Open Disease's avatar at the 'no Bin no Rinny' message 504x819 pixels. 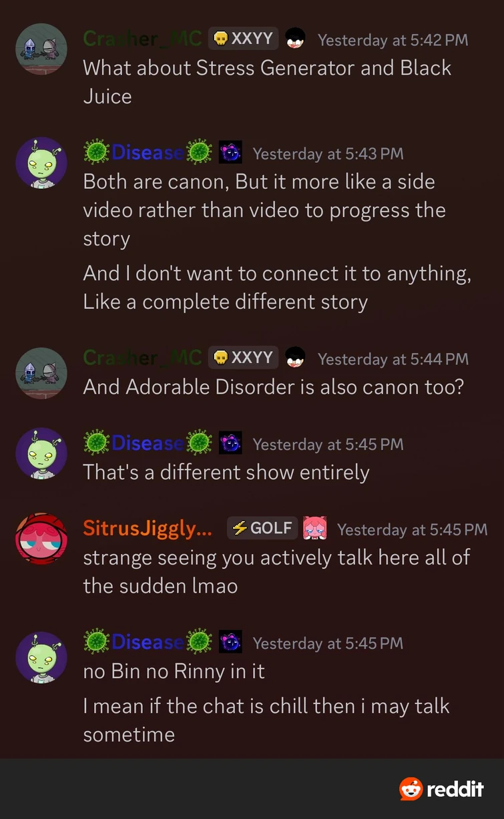41,657
